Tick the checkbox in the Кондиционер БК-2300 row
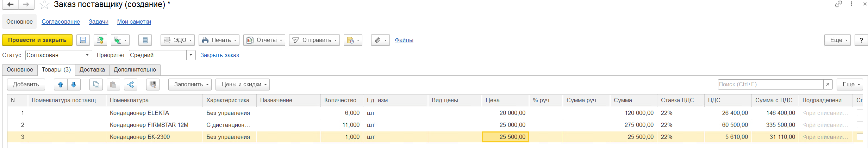 860,137
